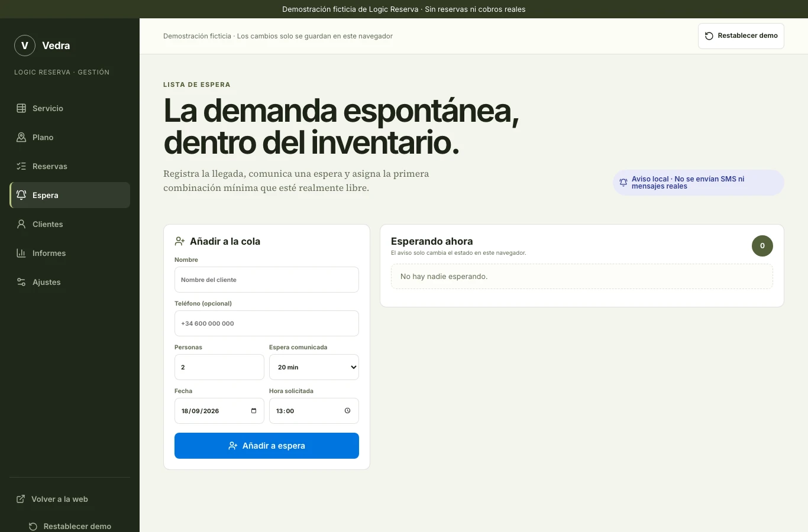Click the Espera bell icon in sidebar
Viewport: 808px width, 532px height.
pos(21,195)
